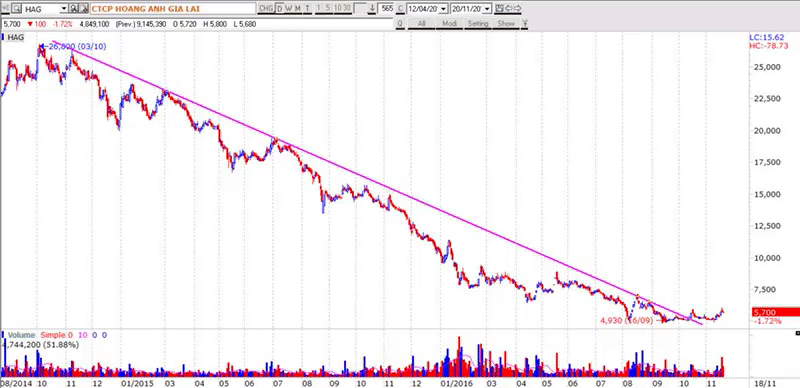Click the small black marker at volume panel right edge

click(x=797, y=333)
